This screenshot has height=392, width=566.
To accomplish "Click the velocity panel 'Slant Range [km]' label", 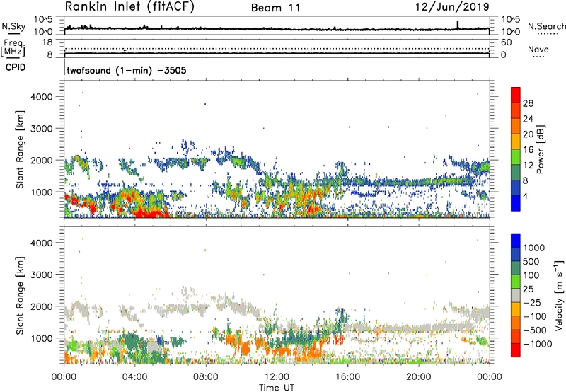I will point(20,296).
